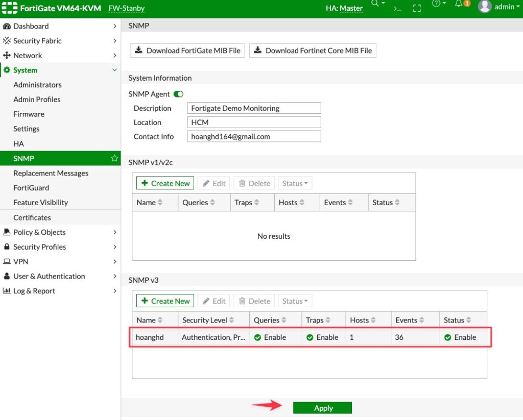Screen dimensions: 523x420
Task: Expand the VPN menu
Action: (x=114, y=261)
